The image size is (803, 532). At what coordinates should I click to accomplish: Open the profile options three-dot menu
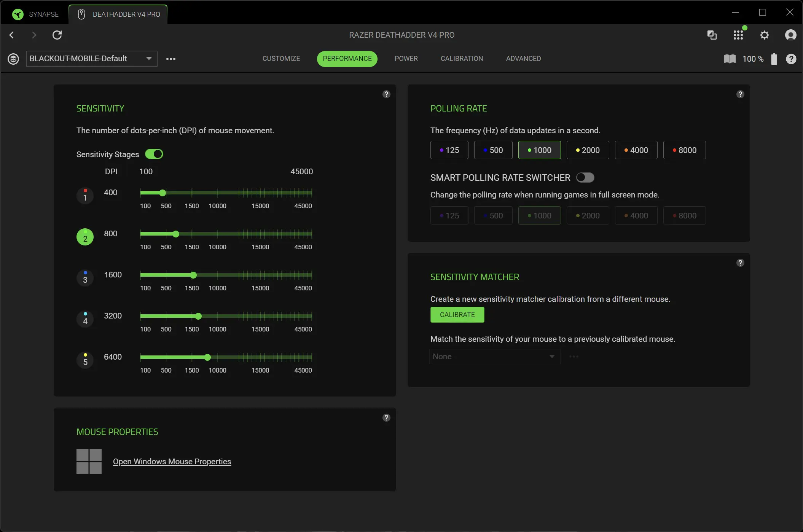171,59
